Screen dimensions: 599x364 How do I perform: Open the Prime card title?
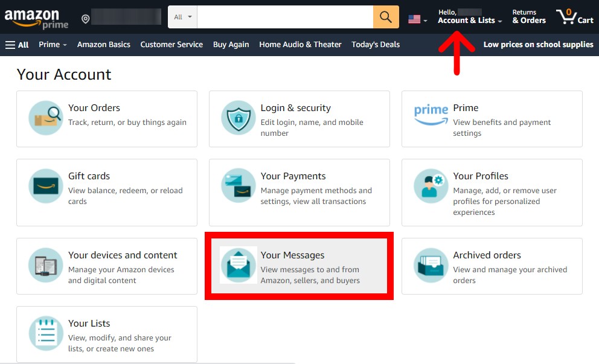click(466, 108)
